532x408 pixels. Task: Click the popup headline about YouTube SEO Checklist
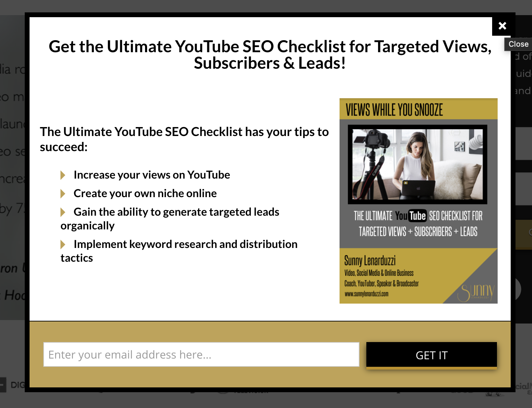tap(270, 55)
